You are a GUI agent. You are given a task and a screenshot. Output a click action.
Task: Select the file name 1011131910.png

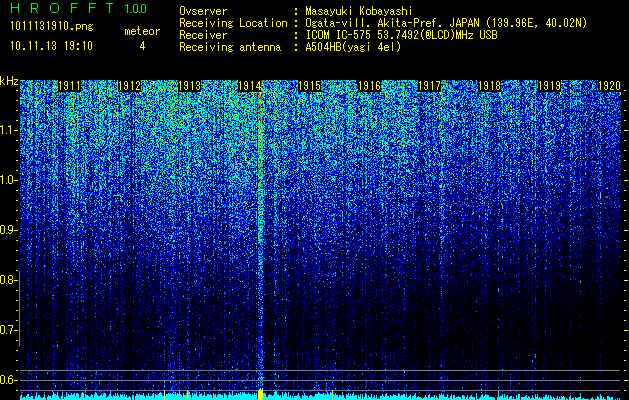pyautogui.click(x=52, y=27)
